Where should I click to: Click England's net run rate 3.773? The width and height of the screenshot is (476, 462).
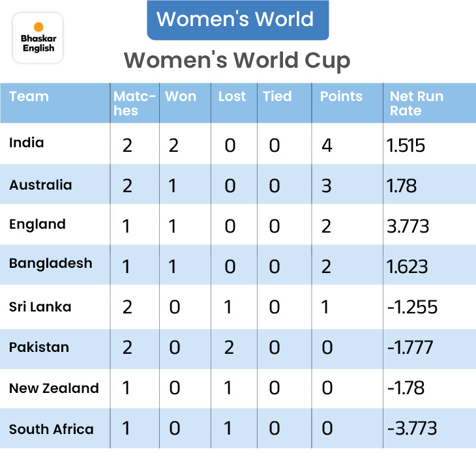(x=408, y=226)
